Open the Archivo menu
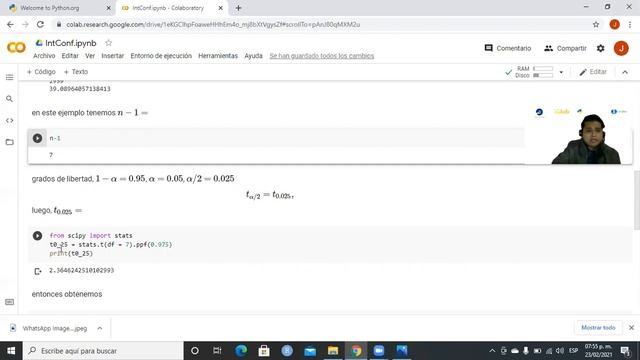This screenshot has width=640, height=360. click(x=44, y=56)
